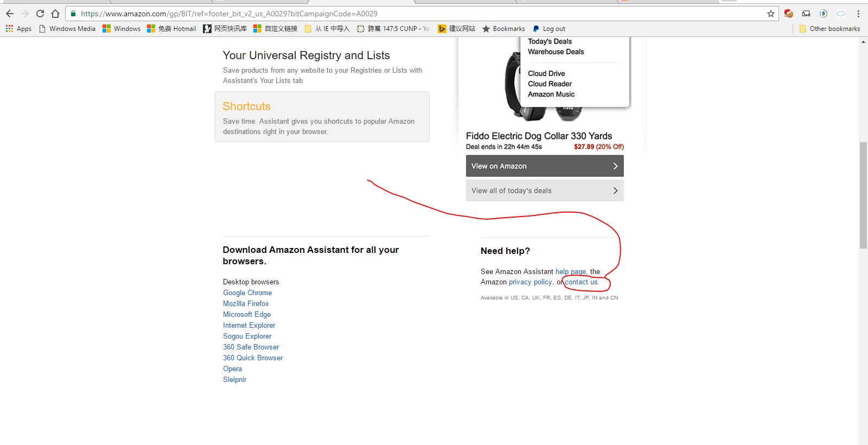Download Assistant for 360 Safe Browser
The height and width of the screenshot is (445, 868).
[x=251, y=347]
